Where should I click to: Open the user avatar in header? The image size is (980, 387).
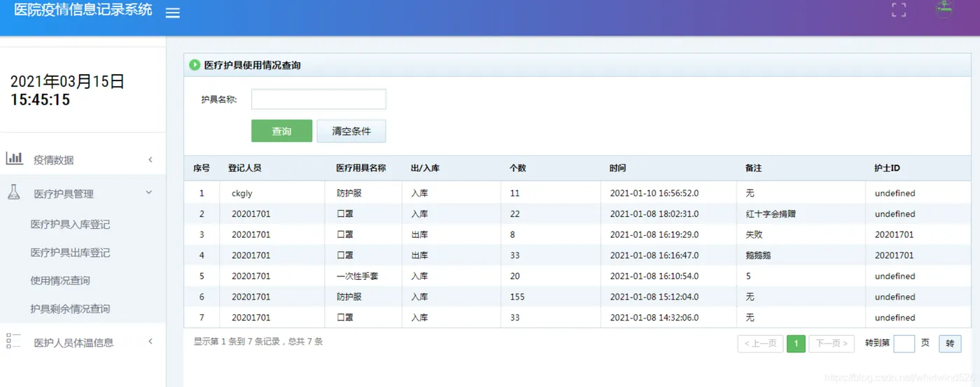coord(945,8)
